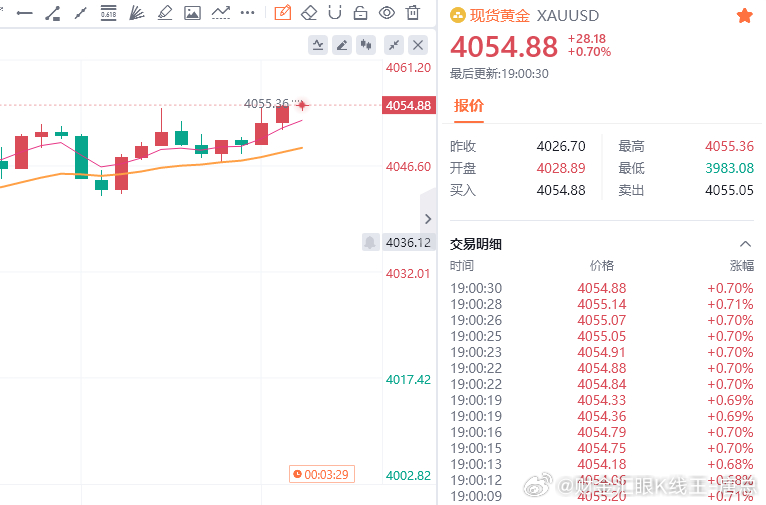Click the 4061.20 axis price label

point(408,68)
